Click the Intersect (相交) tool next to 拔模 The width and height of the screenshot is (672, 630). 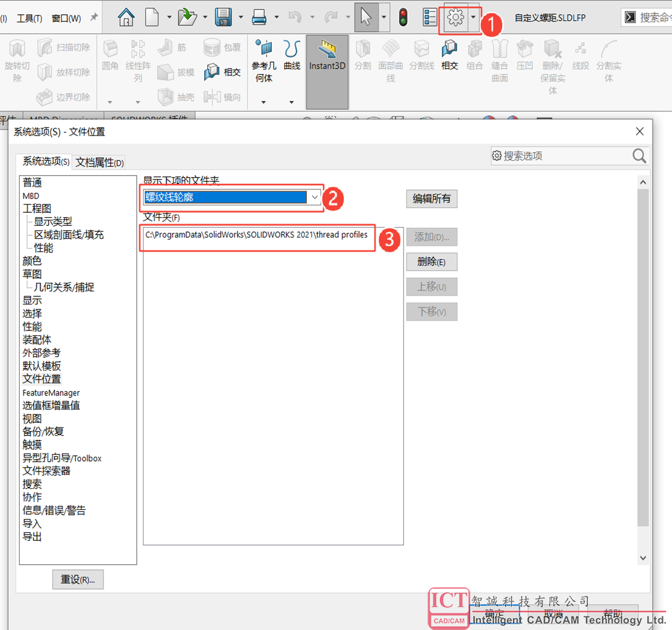pos(222,72)
